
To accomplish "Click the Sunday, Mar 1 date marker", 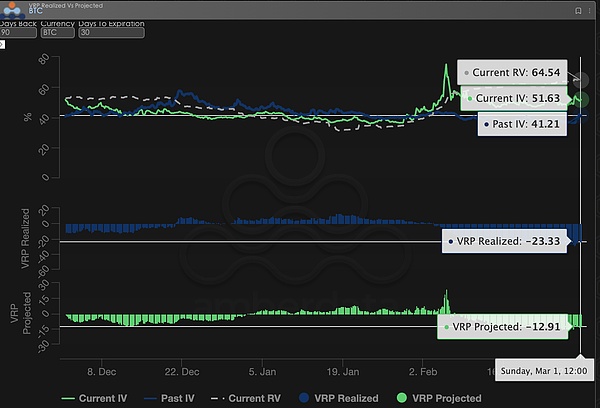I will 546,370.
